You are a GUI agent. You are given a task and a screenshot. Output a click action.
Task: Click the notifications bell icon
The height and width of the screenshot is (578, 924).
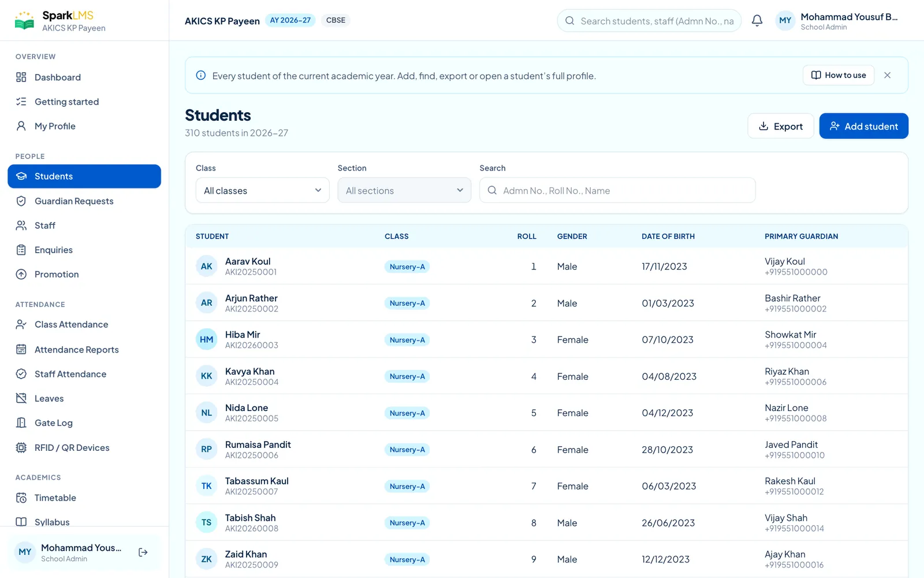757,21
